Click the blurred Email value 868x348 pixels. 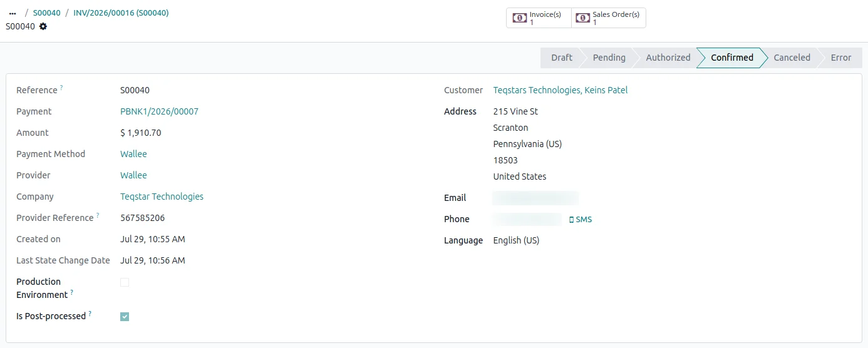tap(535, 198)
